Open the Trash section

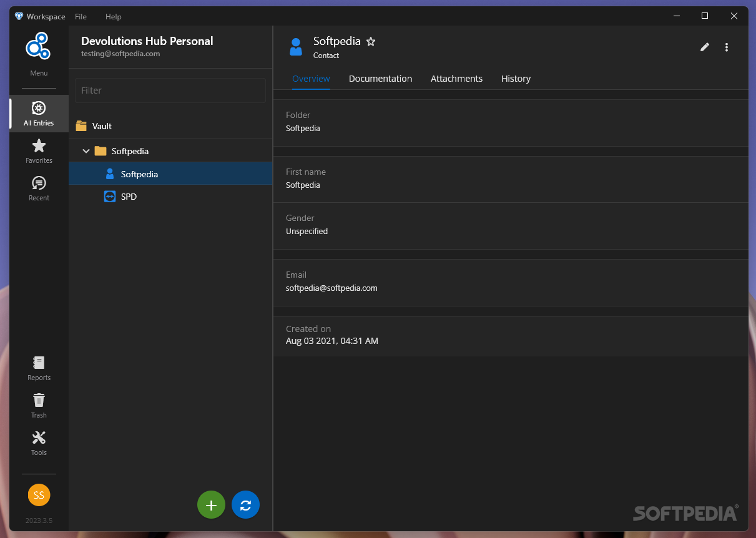click(x=39, y=406)
